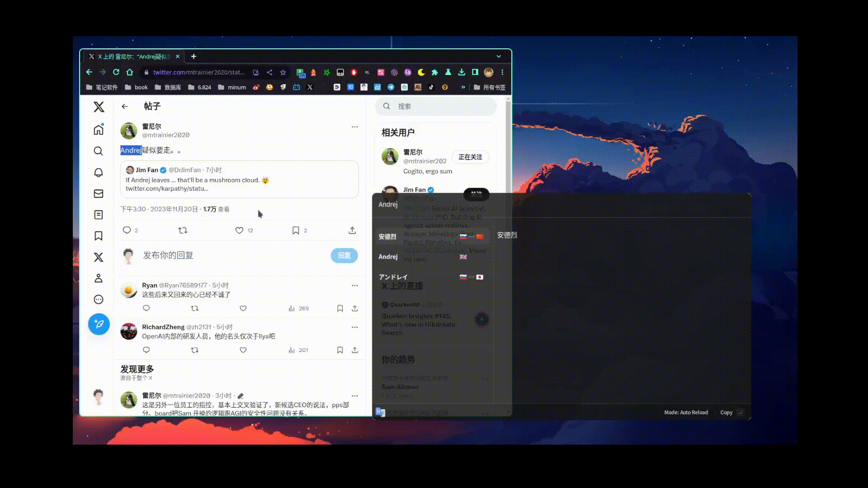The width and height of the screenshot is (868, 488).
Task: Click the blue compose post button
Action: (99, 324)
